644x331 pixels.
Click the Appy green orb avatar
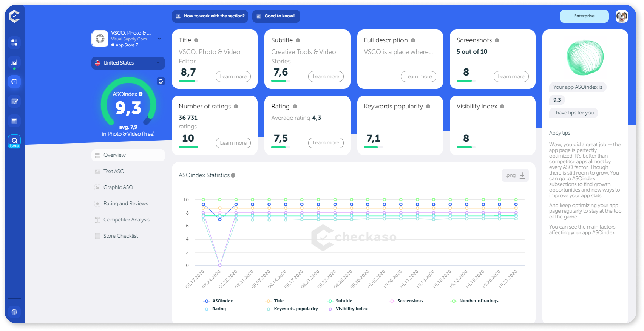(585, 58)
